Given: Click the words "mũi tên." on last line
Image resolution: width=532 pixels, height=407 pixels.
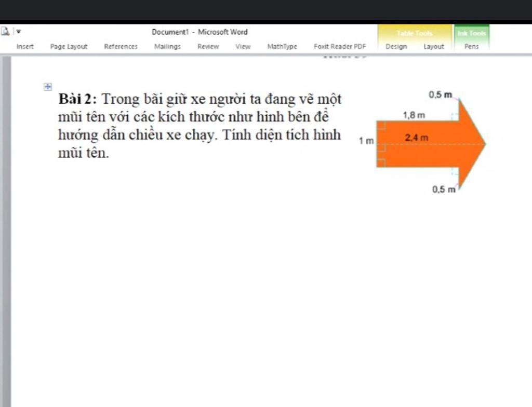Looking at the screenshot, I should pos(84,153).
